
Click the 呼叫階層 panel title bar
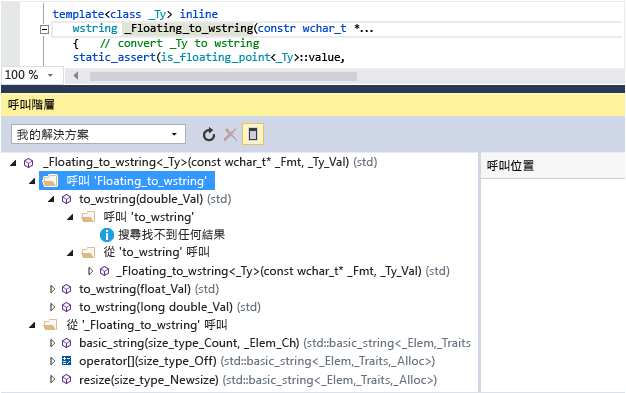coord(313,105)
